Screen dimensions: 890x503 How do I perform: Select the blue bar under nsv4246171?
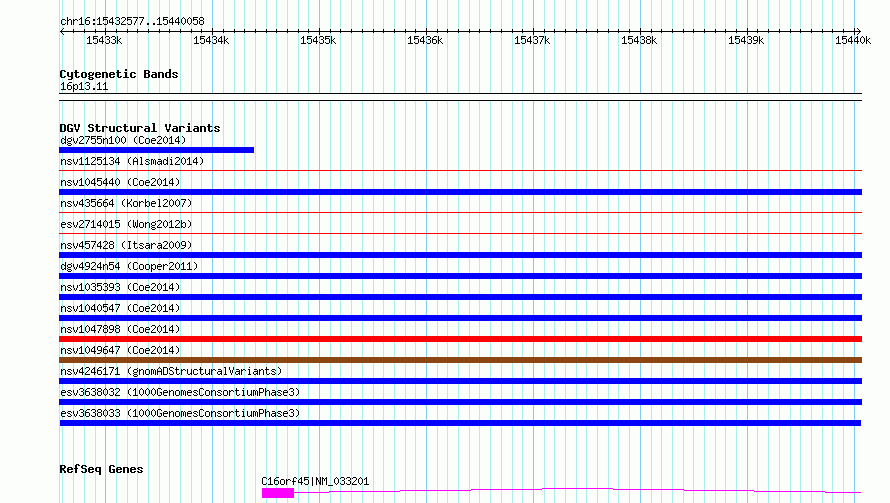tap(460, 381)
